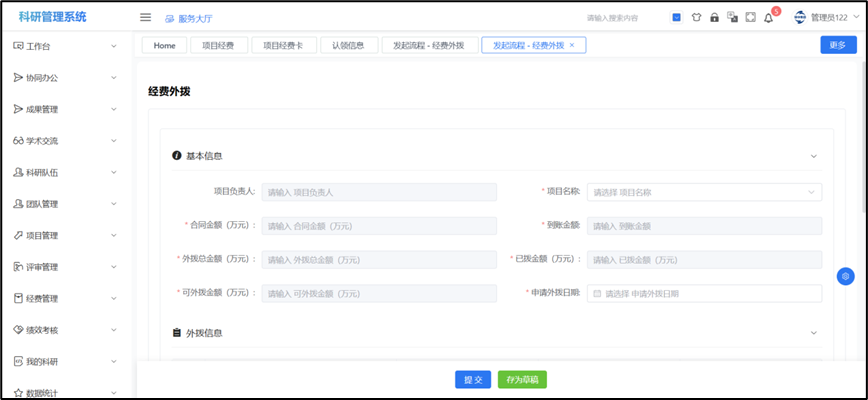Viewport: 868px width, 400px height.
Task: Open the 服务大厅 link
Action: [188, 18]
